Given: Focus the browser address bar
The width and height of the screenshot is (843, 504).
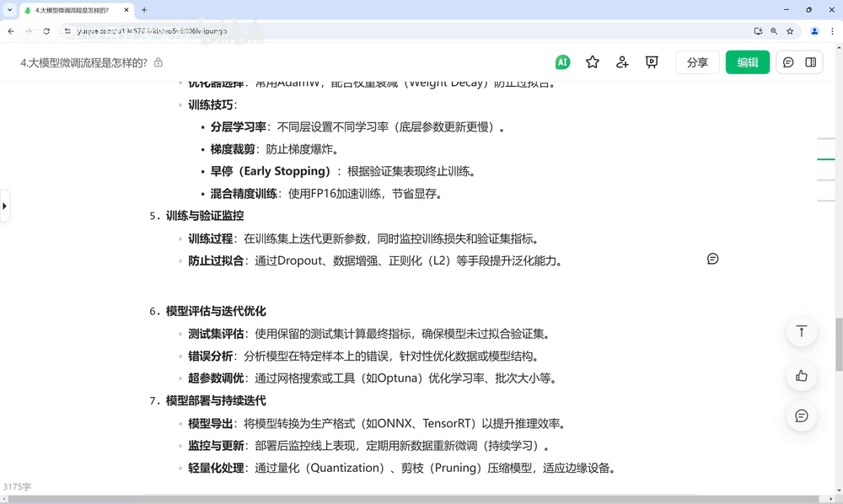Looking at the screenshot, I should [403, 31].
